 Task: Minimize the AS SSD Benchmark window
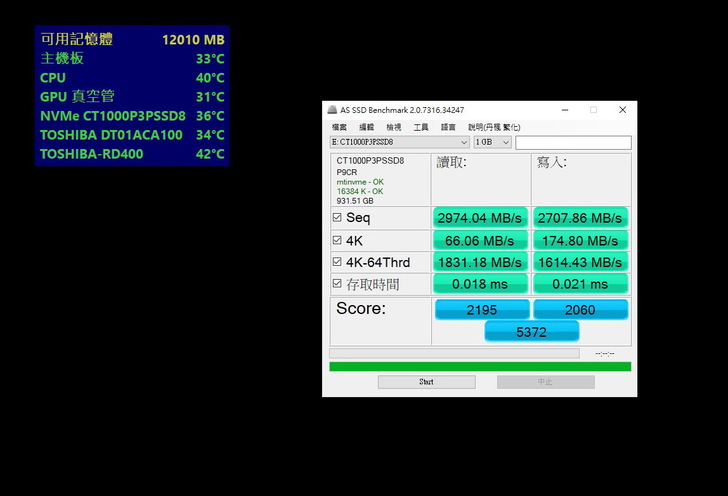tap(566, 109)
